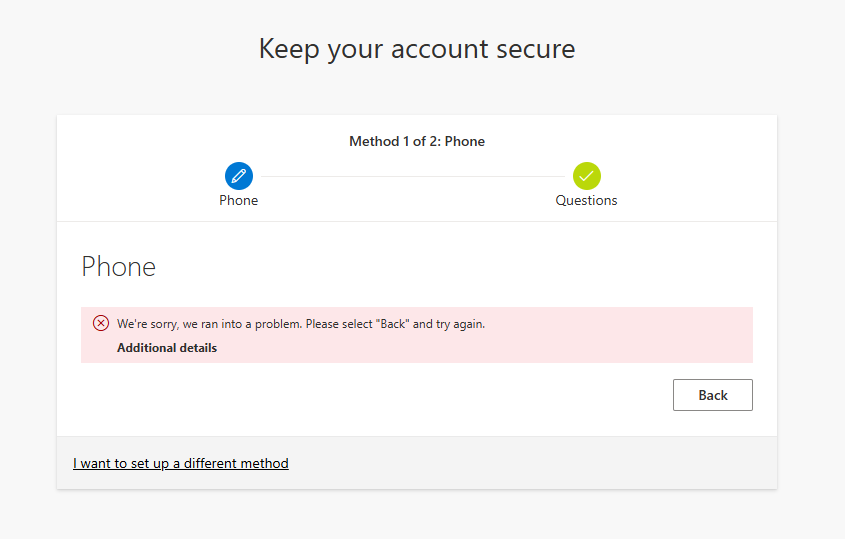This screenshot has width=845, height=539.
Task: Click the progress line between Phone and Questions
Action: click(x=413, y=176)
